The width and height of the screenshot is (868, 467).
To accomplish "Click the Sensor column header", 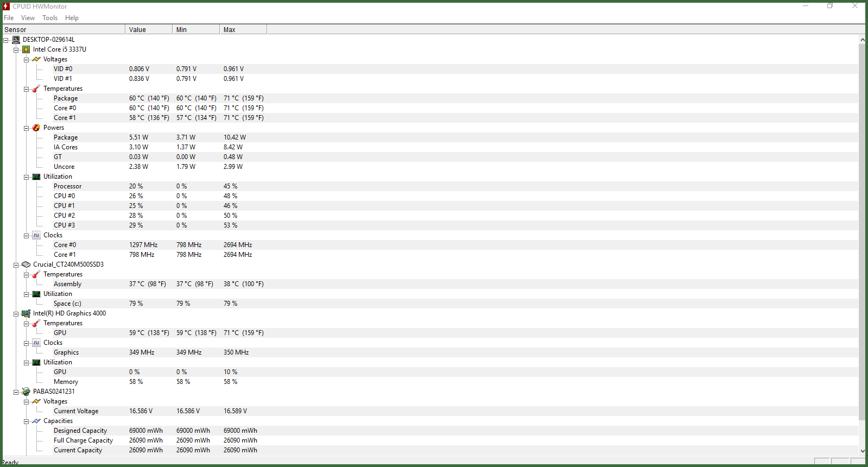I will click(64, 29).
